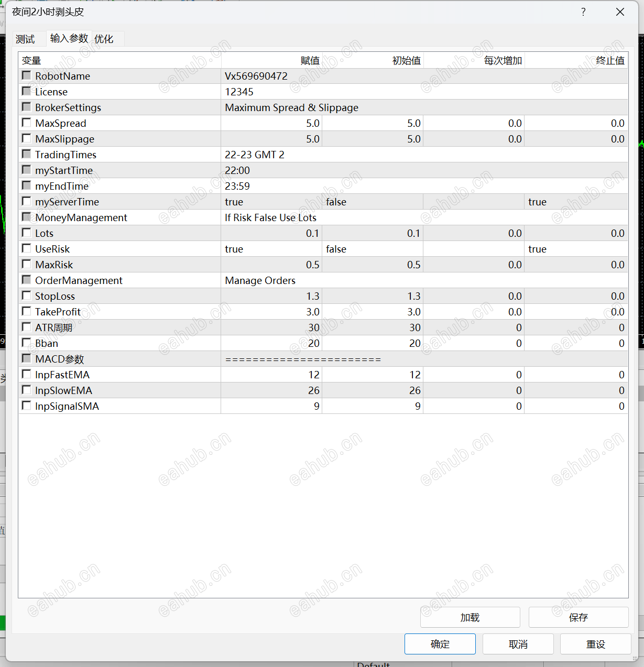Click the InpSignalSMA 赋值 9 cell
The image size is (644, 667).
271,406
